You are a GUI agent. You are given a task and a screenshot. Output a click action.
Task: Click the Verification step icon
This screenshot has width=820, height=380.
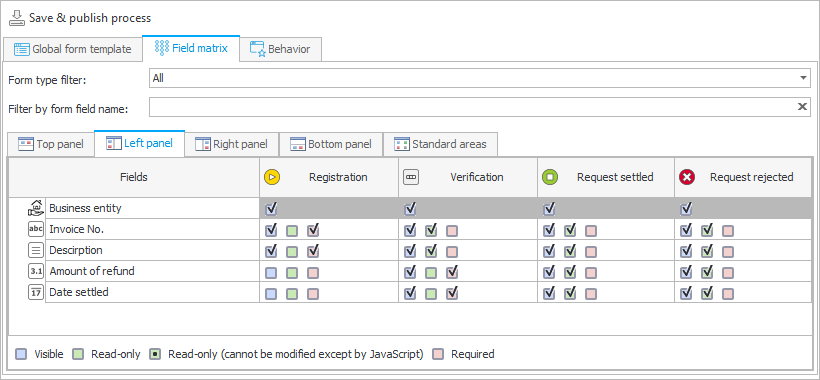tap(411, 177)
